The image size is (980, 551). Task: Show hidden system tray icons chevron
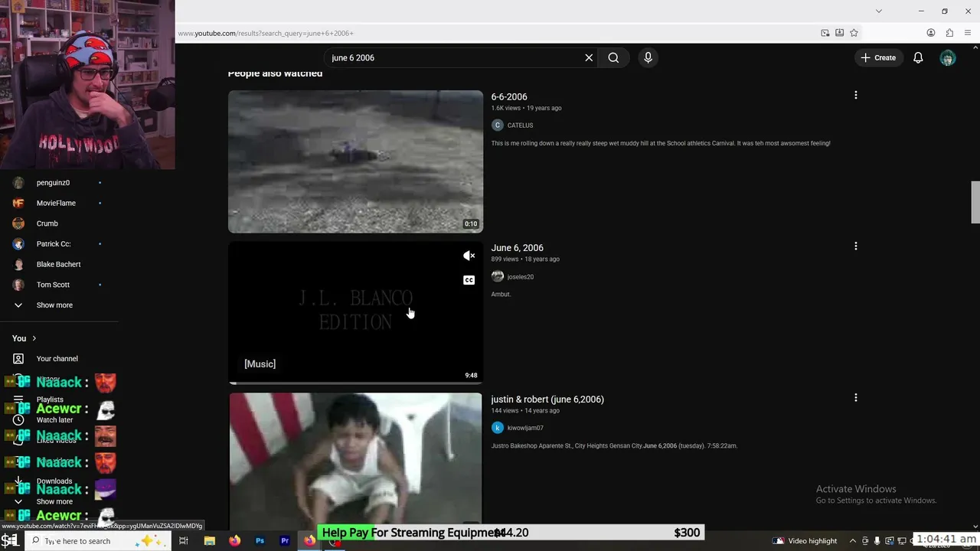852,541
